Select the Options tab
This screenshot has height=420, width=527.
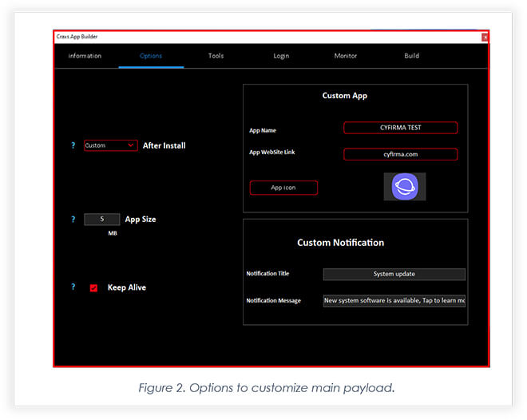tap(151, 56)
